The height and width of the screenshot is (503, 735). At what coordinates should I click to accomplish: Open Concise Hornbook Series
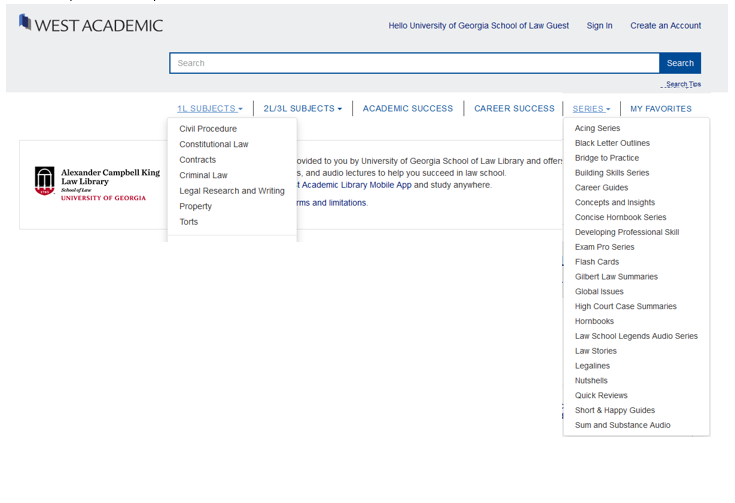(621, 218)
